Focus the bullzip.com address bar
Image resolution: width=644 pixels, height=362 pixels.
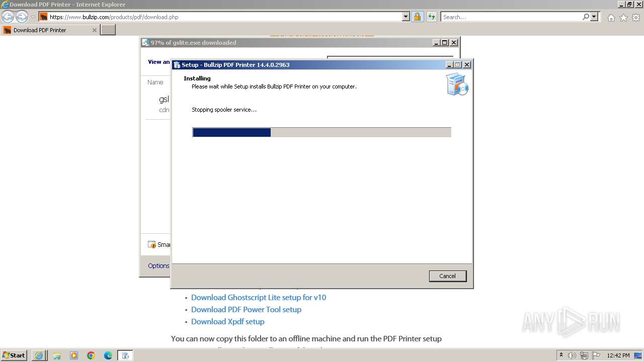point(225,17)
